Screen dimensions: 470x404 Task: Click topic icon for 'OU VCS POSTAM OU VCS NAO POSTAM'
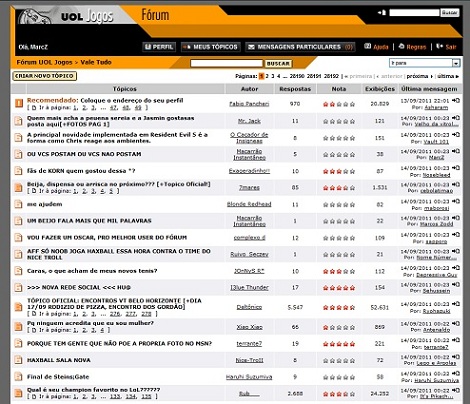[x=18, y=154]
